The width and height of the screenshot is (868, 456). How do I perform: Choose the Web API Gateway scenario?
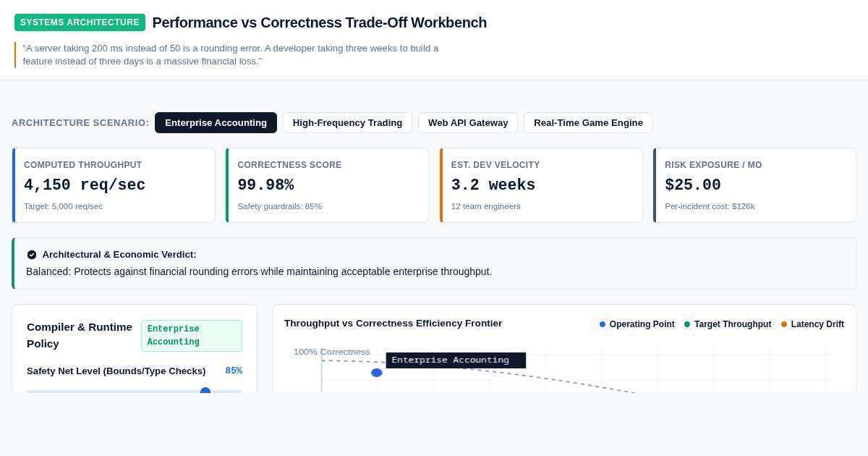pos(468,122)
